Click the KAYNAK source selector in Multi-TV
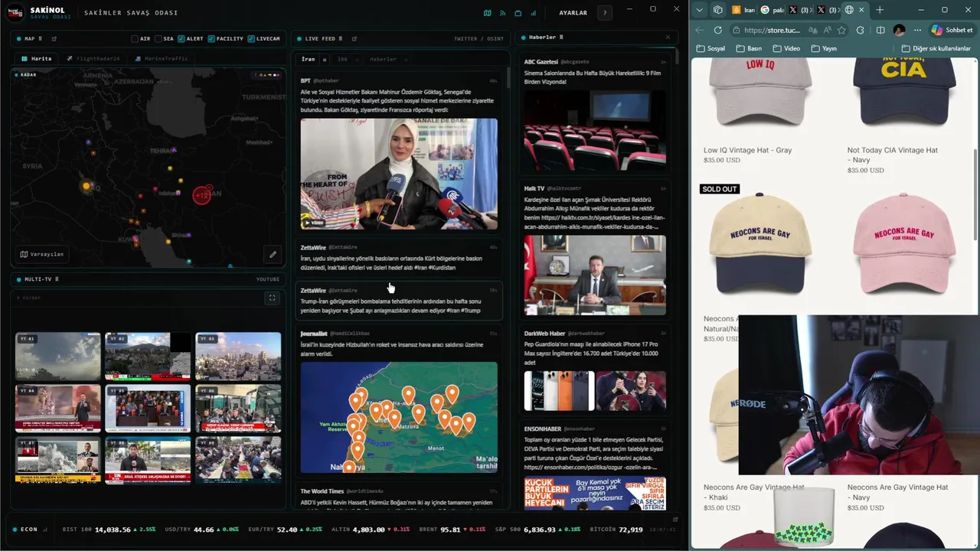Screen dimensions: 980x551 28,298
